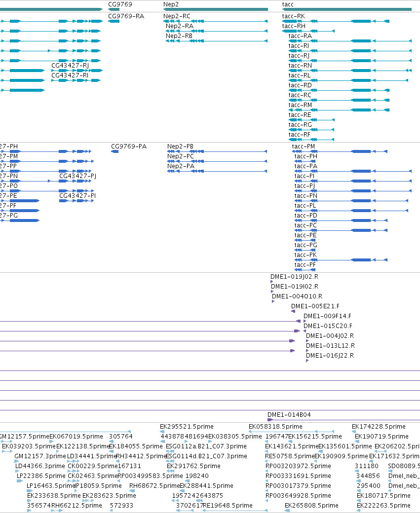This screenshot has height=513, width=420.
Task: Select the Nep2-PB protein label
Action: click(180, 146)
